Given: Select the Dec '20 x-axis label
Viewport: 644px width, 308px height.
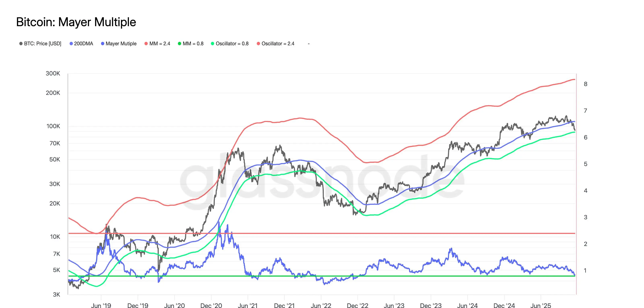Looking at the screenshot, I should coord(211,305).
